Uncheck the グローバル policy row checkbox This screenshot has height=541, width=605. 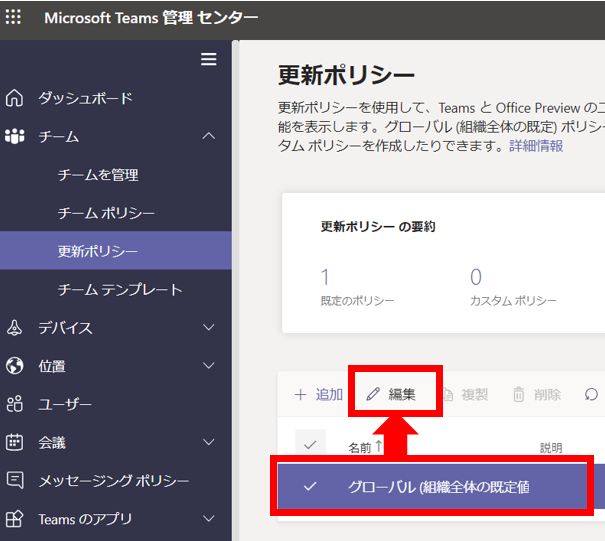point(310,487)
